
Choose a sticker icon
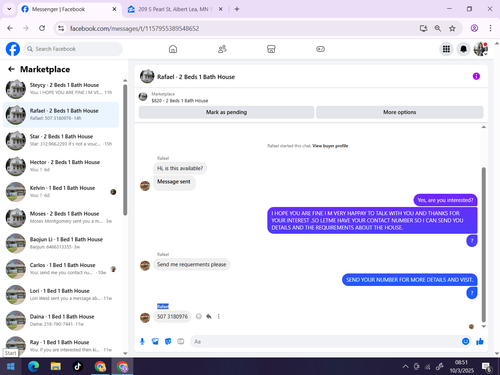[x=168, y=341]
